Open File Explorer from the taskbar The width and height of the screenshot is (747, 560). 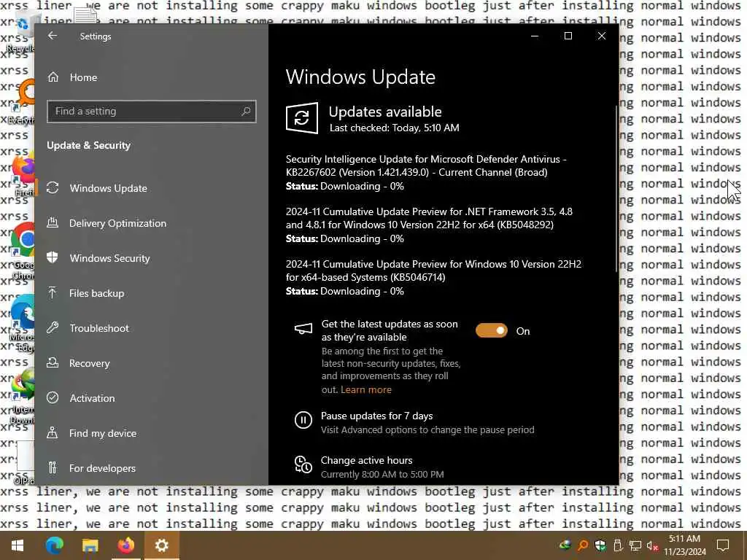click(90, 545)
